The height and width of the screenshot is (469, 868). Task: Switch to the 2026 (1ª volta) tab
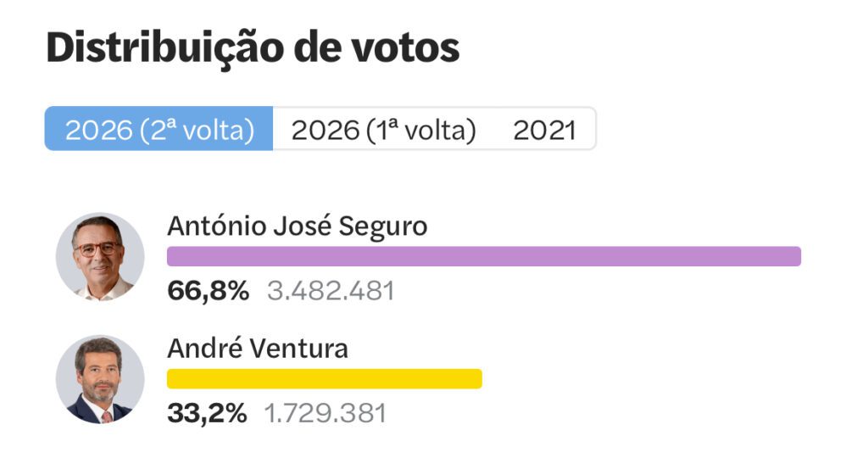coord(383,130)
